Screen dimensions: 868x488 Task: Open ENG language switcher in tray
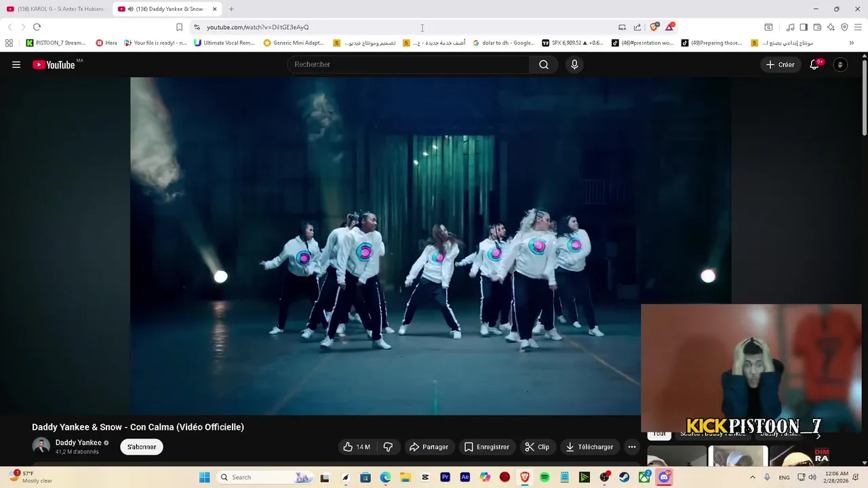point(784,477)
